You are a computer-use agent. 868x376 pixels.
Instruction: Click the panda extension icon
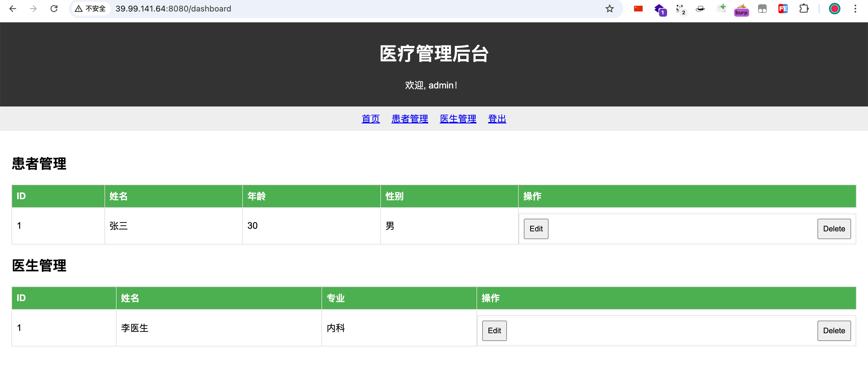[x=680, y=9]
